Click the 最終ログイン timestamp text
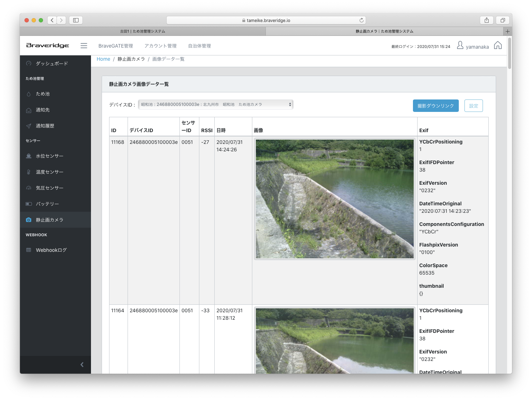Screen dimensions: 532x400 coord(421,47)
